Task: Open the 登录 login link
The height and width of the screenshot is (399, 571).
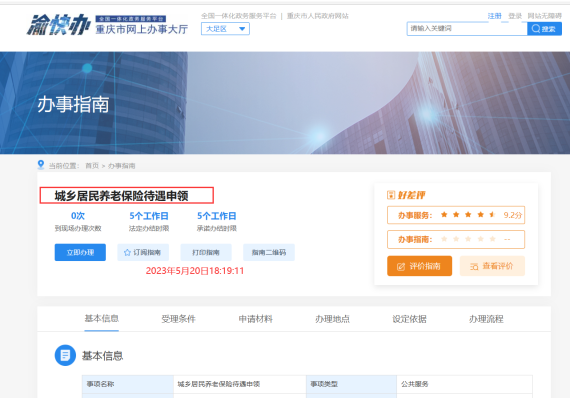Action: pos(515,16)
